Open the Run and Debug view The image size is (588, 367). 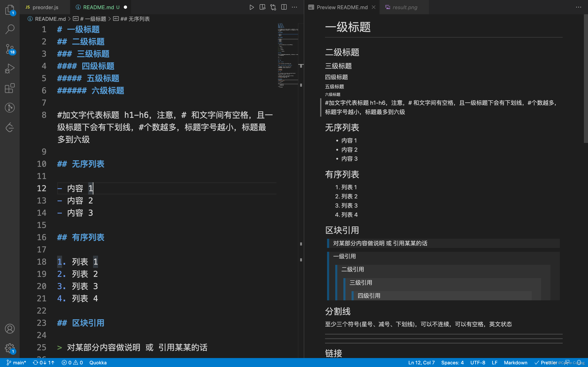(x=10, y=69)
